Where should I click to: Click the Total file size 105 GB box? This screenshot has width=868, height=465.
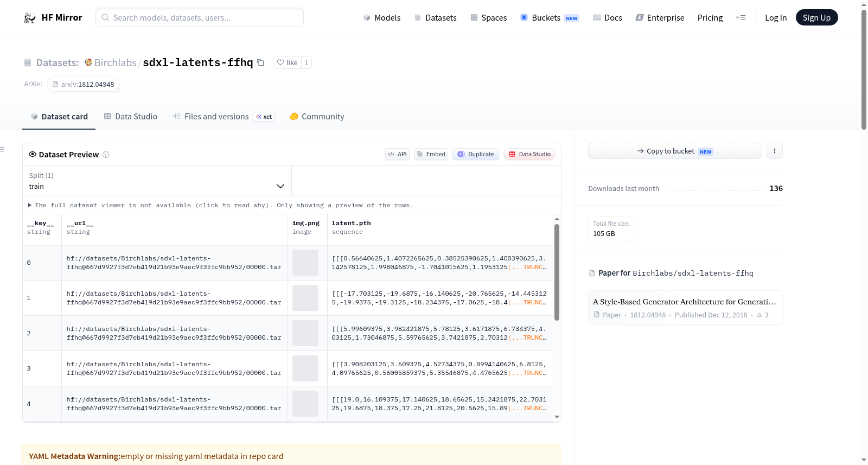pos(611,229)
